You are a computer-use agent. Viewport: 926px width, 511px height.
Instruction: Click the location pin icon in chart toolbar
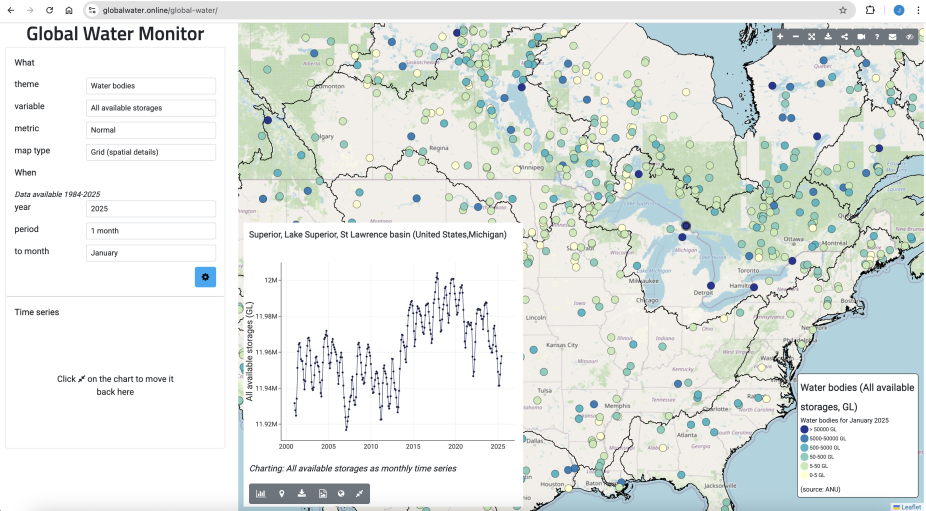(x=282, y=493)
